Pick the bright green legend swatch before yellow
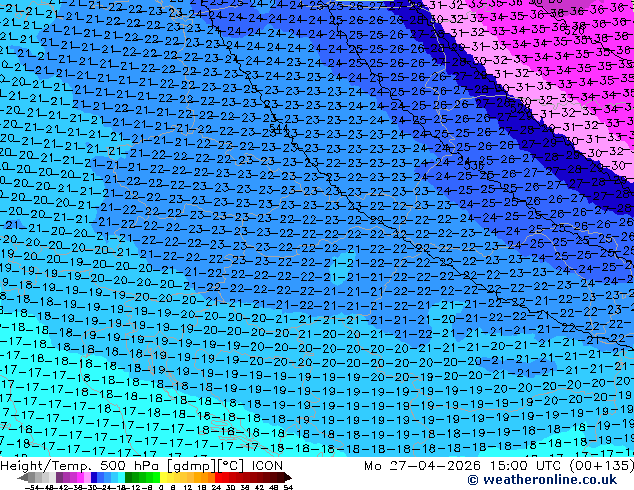Screen dimensions: 634x490 [156, 477]
